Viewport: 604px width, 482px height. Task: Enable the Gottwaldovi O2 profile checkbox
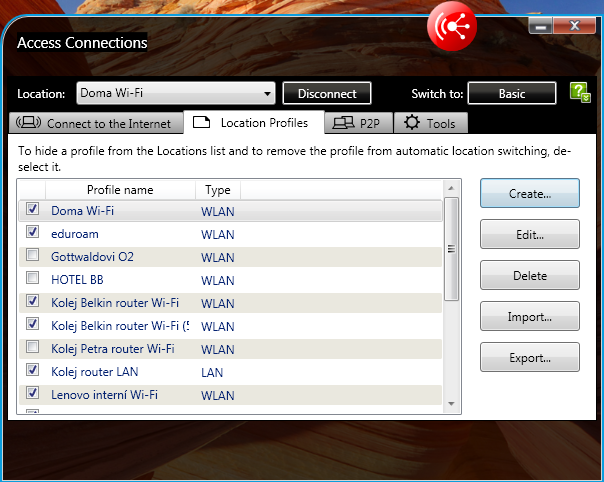tap(33, 256)
